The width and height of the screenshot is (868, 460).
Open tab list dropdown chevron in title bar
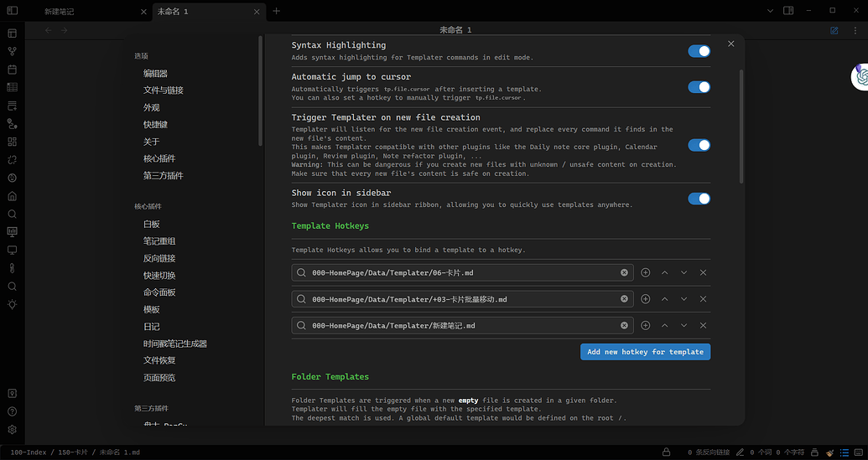point(770,11)
